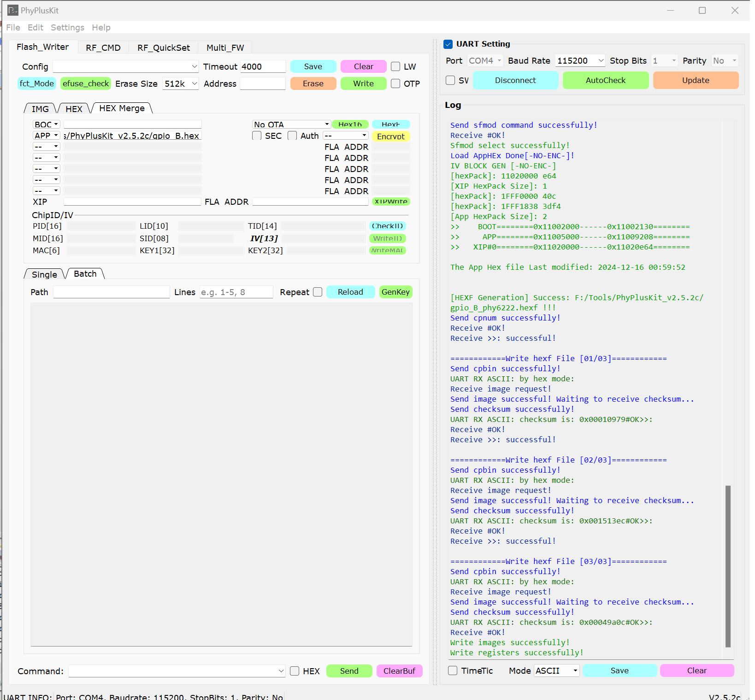755x700 pixels.
Task: Click the flash config Save button
Action: 313,66
